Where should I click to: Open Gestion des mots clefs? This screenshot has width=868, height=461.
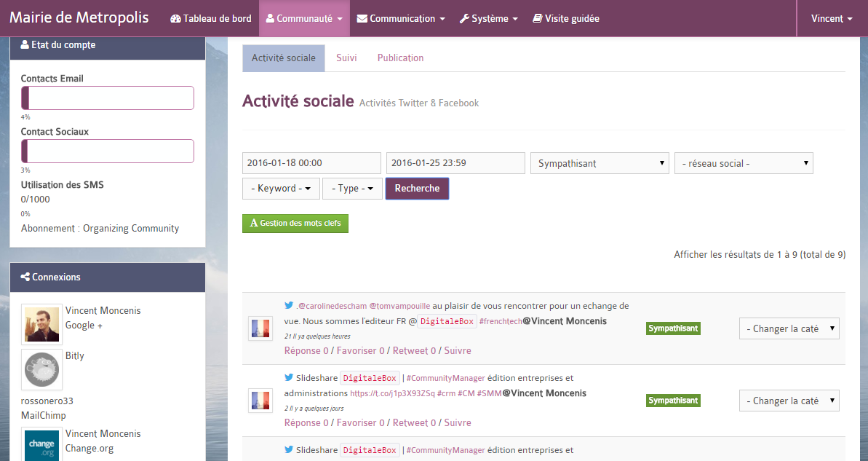(x=295, y=223)
